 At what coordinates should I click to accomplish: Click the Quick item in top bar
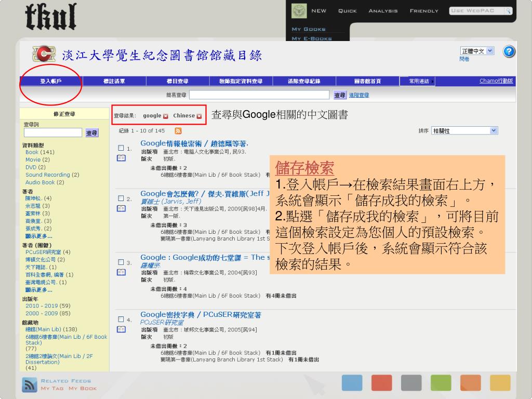click(x=348, y=11)
